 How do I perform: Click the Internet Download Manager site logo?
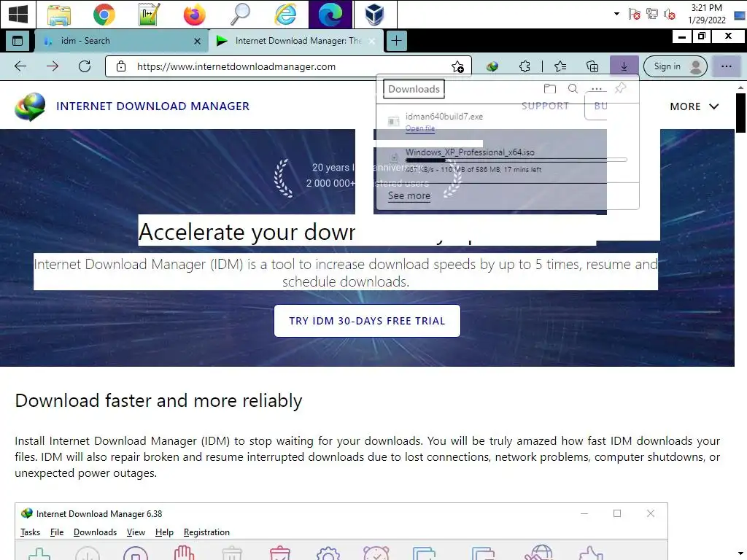click(x=30, y=106)
